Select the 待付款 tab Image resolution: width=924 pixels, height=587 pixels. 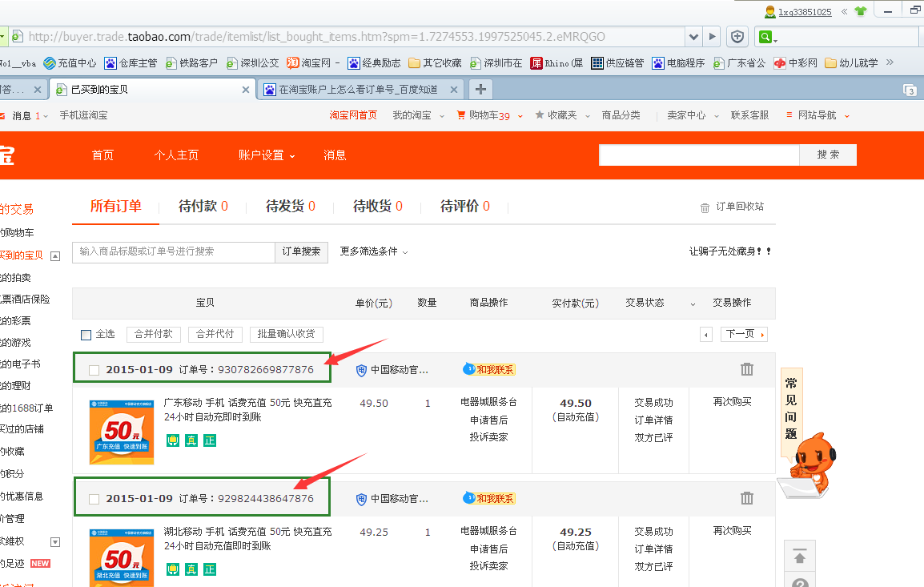203,207
